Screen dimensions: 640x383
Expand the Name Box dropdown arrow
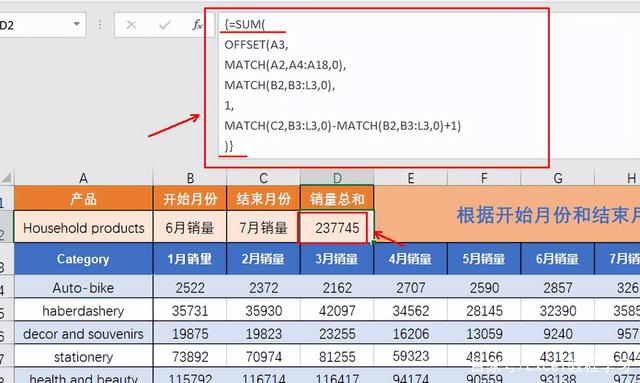76,24
